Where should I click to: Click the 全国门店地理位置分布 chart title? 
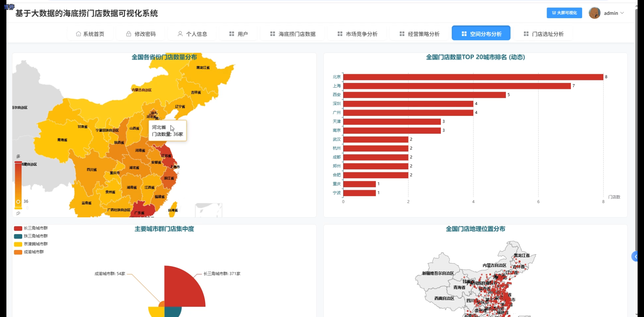475,229
